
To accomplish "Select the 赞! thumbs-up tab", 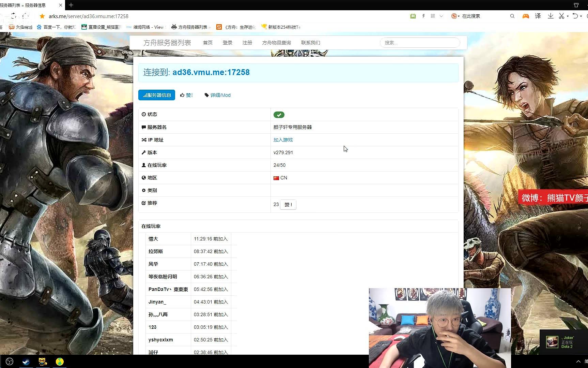I will coord(187,95).
